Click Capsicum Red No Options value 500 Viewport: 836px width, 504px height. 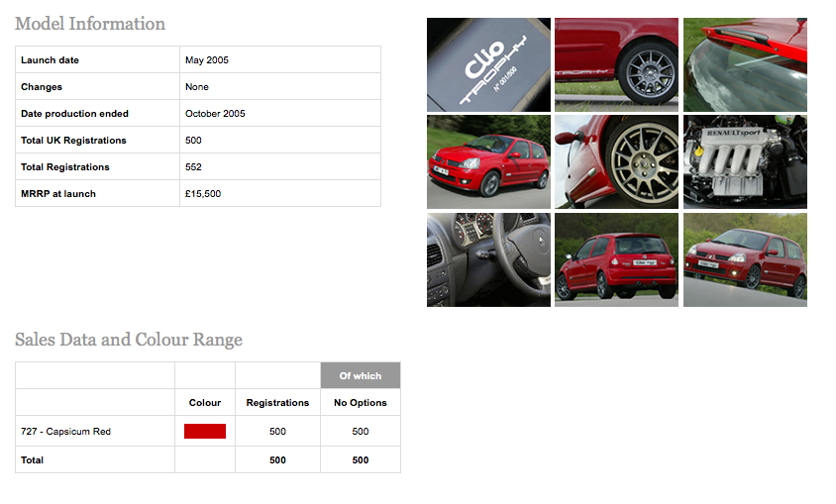tap(361, 431)
